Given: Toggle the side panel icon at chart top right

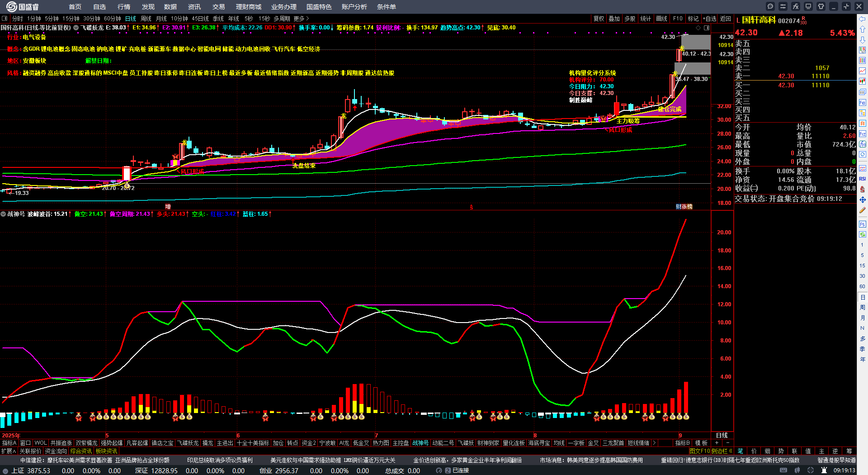Looking at the screenshot, I should (x=707, y=28).
